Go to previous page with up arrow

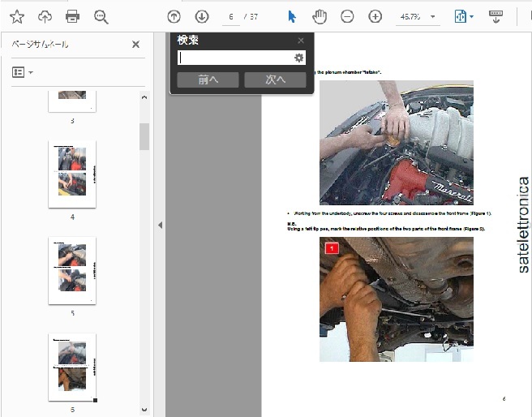174,16
